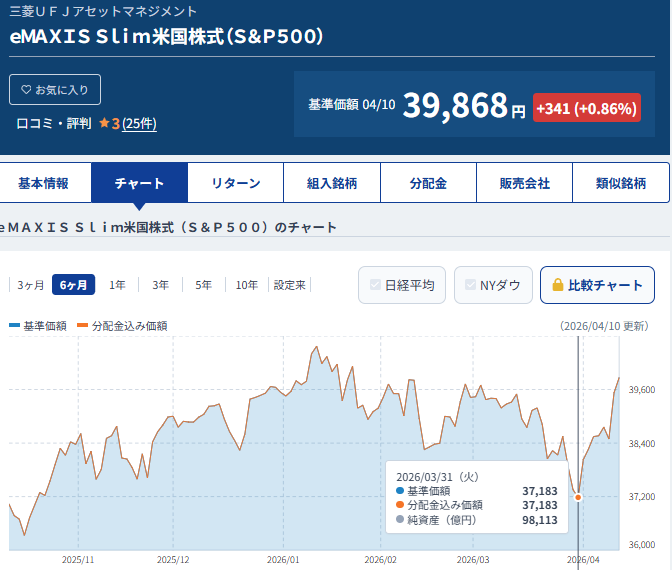Image resolution: width=672 pixels, height=570 pixels.
Task: Click the 三菱UFJアセットマネジメント company name
Action: pos(103,11)
